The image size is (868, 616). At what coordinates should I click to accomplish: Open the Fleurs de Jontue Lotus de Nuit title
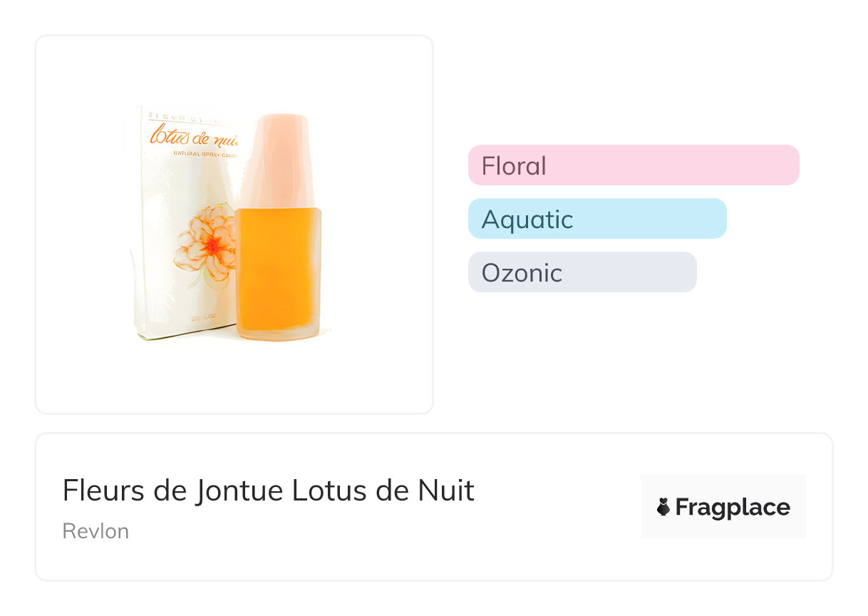pyautogui.click(x=269, y=491)
